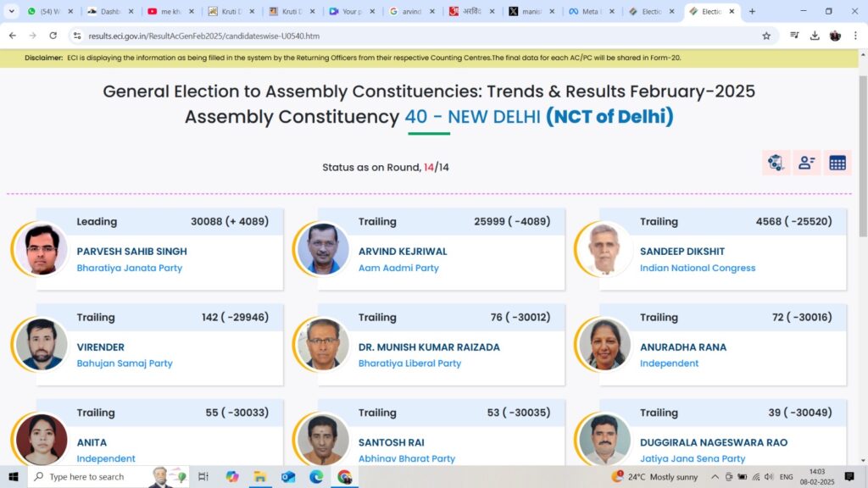
Task: Switch to the table grid view icon
Action: pos(837,163)
